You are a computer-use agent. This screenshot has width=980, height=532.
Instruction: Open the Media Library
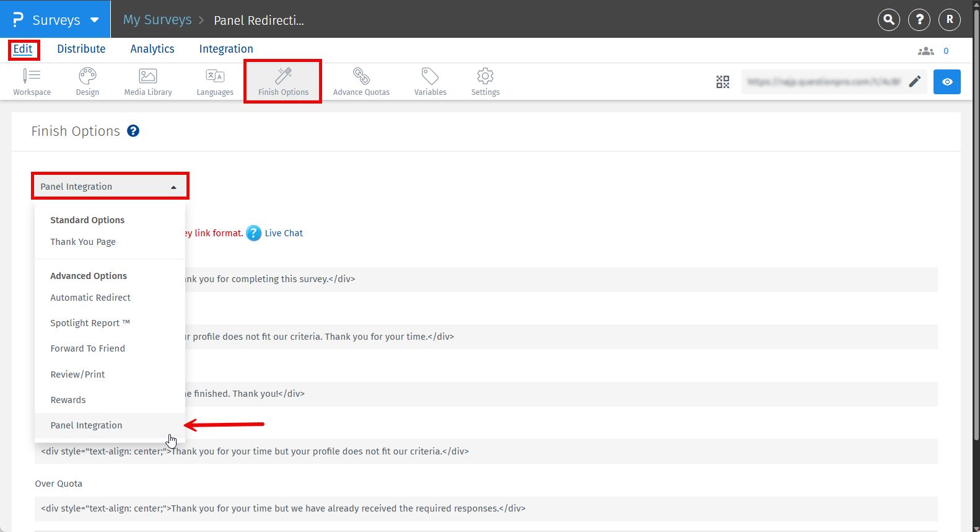click(x=148, y=82)
